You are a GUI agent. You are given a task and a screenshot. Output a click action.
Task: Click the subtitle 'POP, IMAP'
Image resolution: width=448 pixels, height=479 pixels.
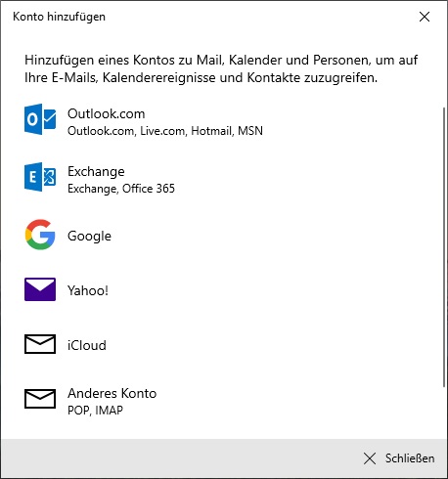click(95, 411)
